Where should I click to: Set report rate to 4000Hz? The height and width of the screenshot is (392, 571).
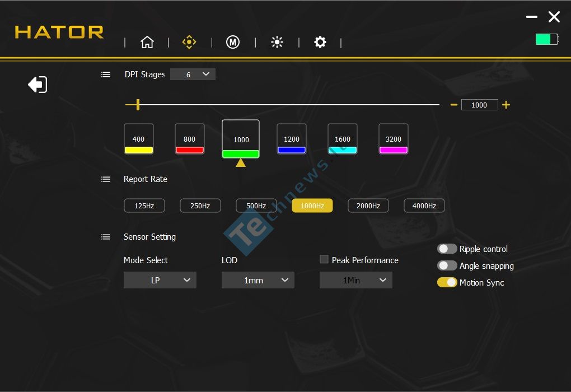pos(424,206)
